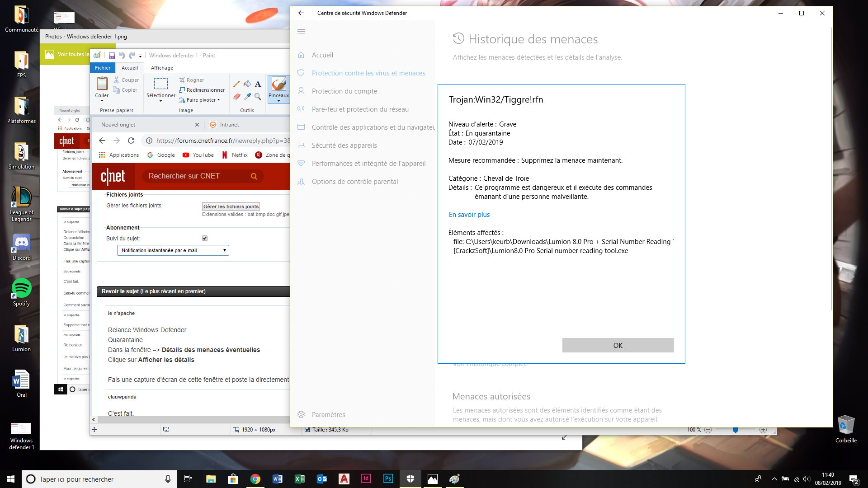
Task: Open the Fichier tab in Paint
Action: (x=103, y=68)
